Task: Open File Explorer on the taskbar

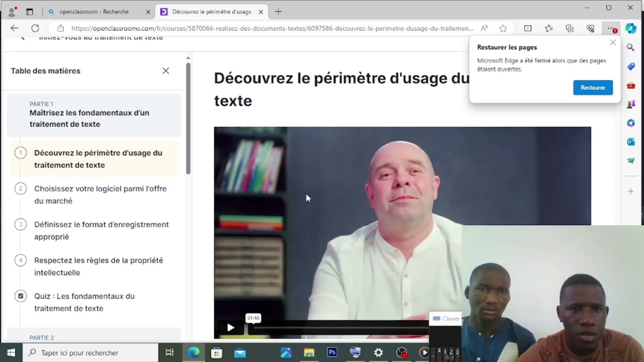Action: (309, 352)
